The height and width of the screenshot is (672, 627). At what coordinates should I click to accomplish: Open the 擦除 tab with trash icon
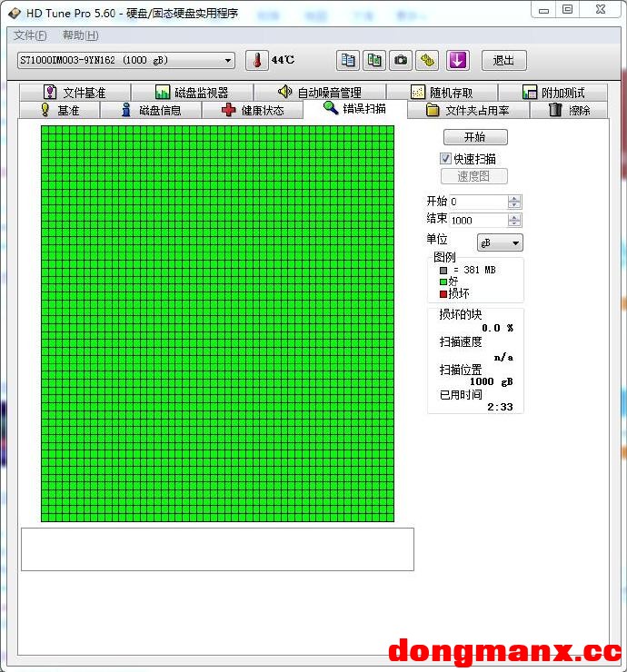[x=570, y=110]
